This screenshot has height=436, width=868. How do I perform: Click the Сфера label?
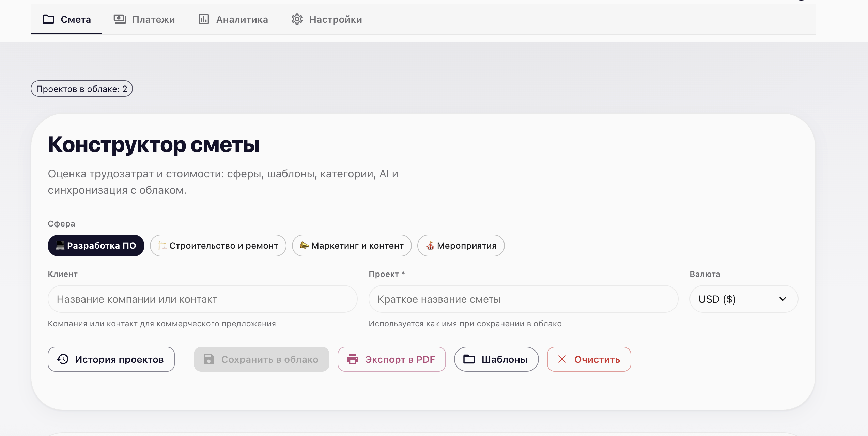(62, 224)
